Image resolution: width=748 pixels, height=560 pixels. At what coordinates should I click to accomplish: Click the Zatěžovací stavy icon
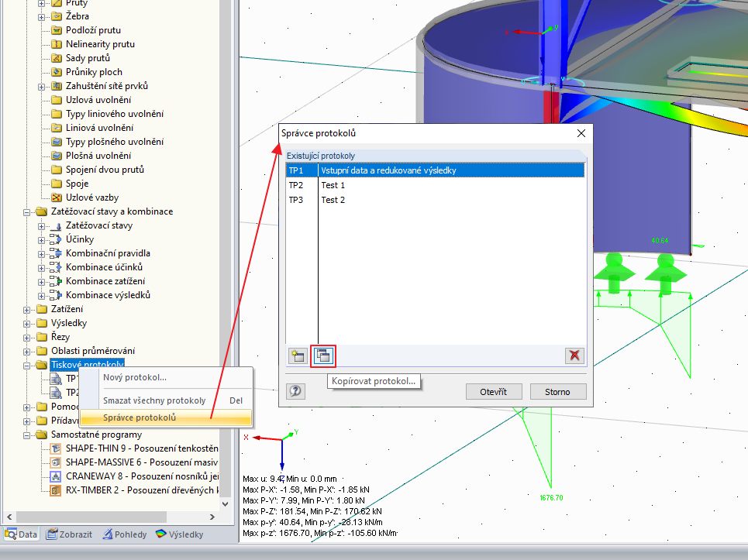[57, 225]
